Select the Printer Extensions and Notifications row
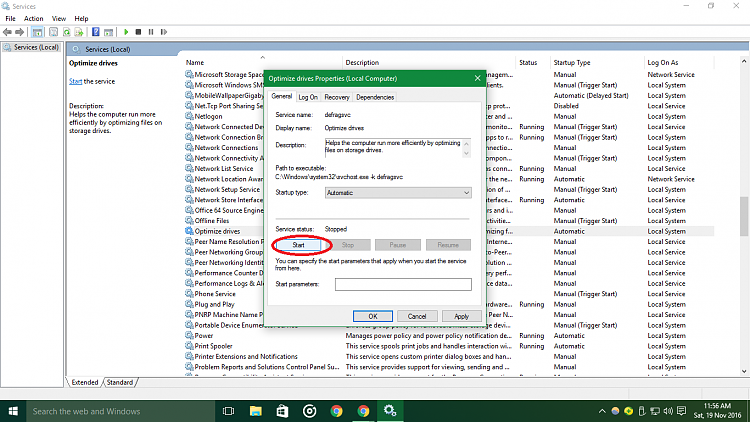Viewport: 750px width, 422px height. [x=449, y=356]
